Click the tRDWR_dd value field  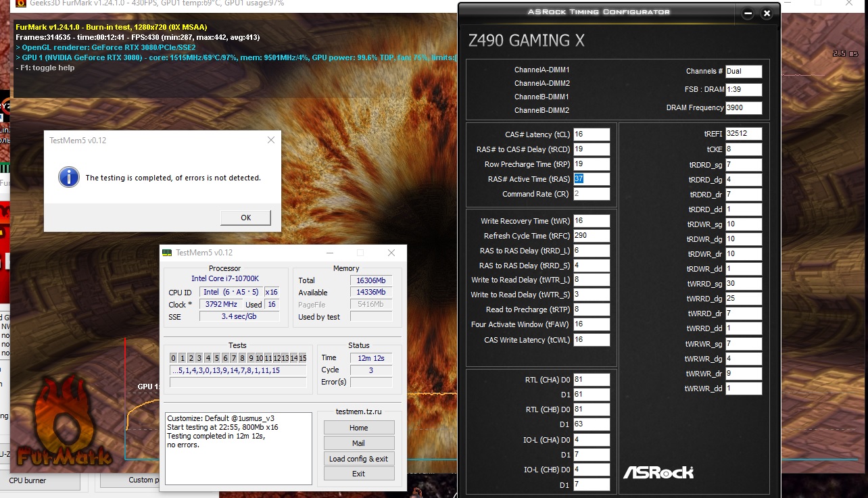pyautogui.click(x=744, y=269)
